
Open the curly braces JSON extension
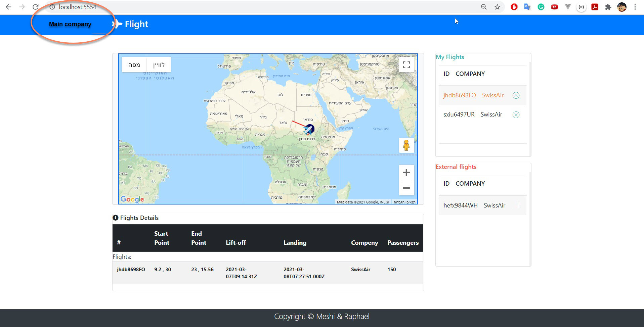581,7
